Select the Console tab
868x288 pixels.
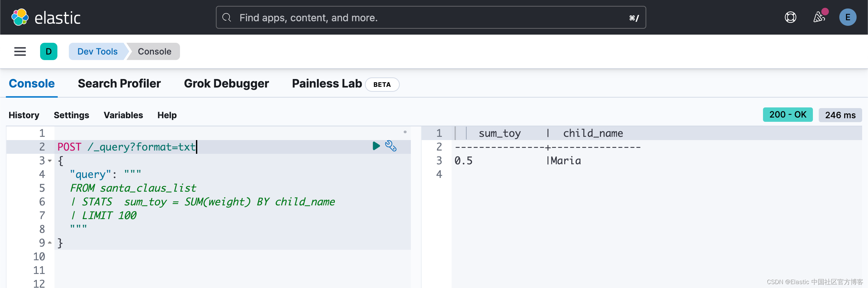coord(32,84)
